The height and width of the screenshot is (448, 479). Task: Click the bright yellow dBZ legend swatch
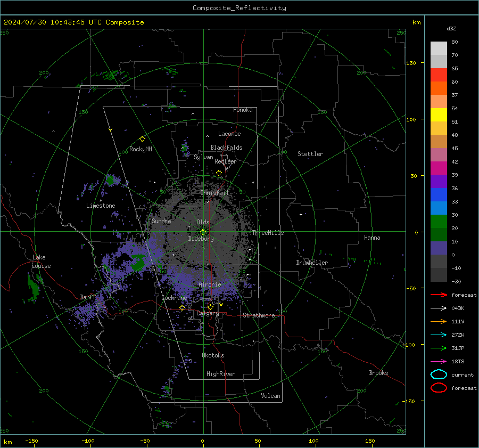pyautogui.click(x=439, y=115)
